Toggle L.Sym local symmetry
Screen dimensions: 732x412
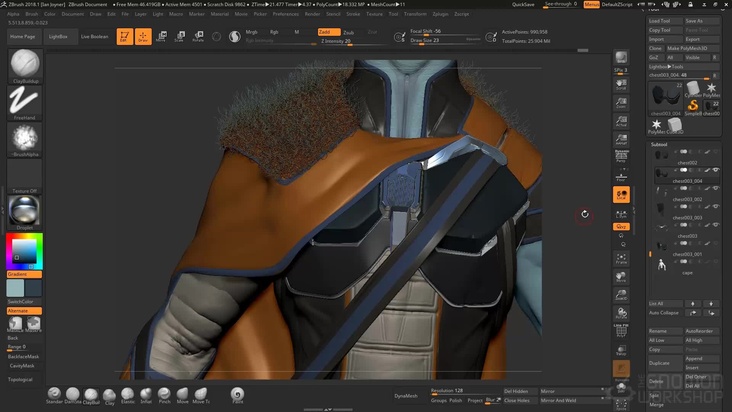(621, 214)
